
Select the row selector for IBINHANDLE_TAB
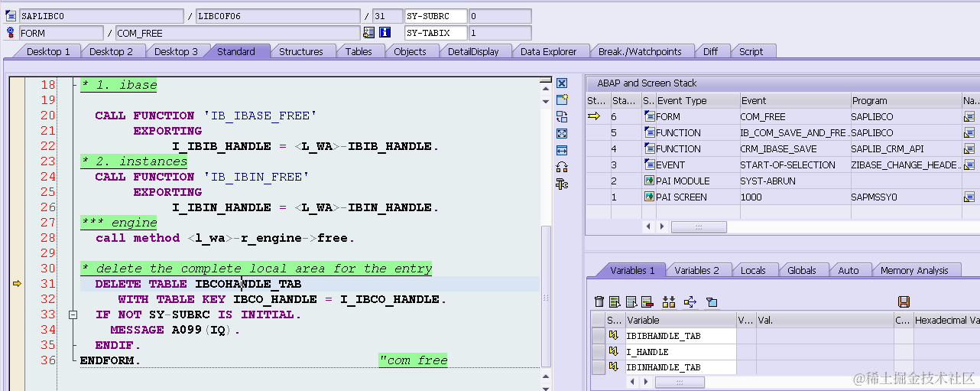coord(598,367)
